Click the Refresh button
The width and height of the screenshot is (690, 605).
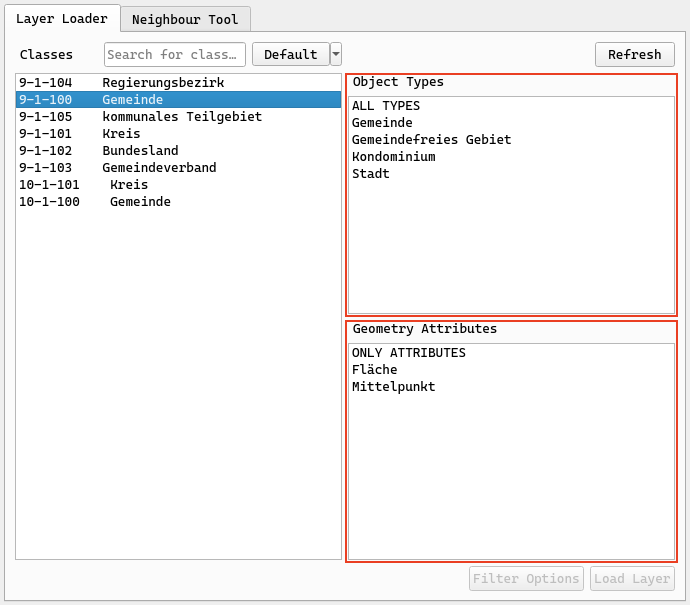635,55
